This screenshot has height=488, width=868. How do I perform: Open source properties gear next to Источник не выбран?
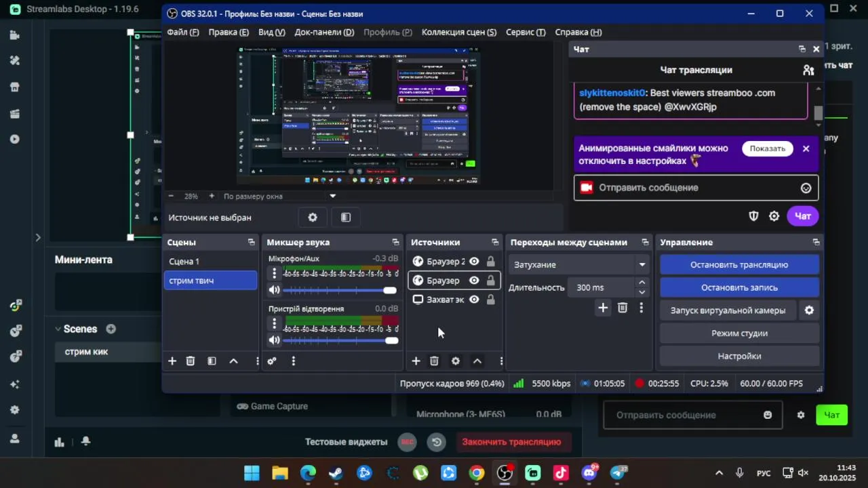(x=313, y=218)
